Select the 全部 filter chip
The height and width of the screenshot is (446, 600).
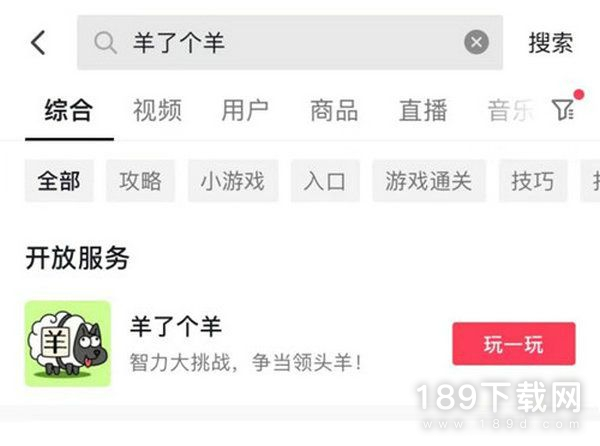pyautogui.click(x=59, y=181)
